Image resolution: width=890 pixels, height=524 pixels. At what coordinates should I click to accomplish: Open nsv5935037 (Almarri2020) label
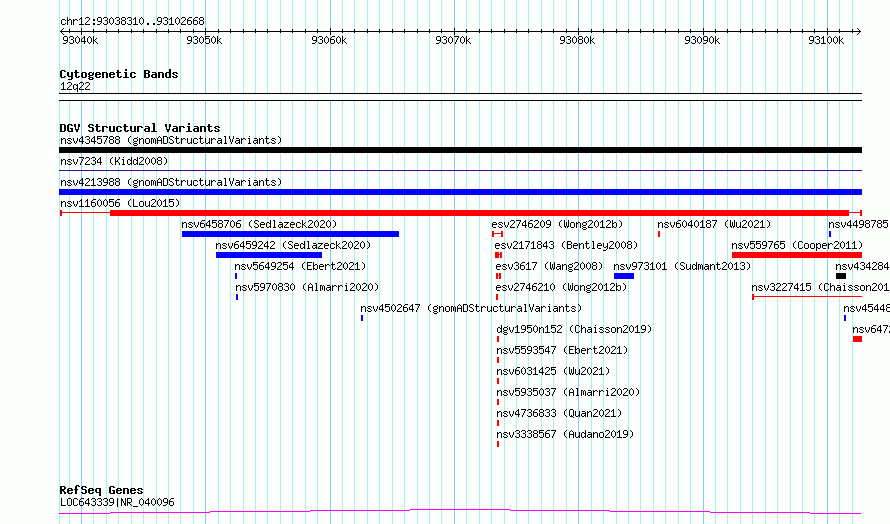click(568, 392)
